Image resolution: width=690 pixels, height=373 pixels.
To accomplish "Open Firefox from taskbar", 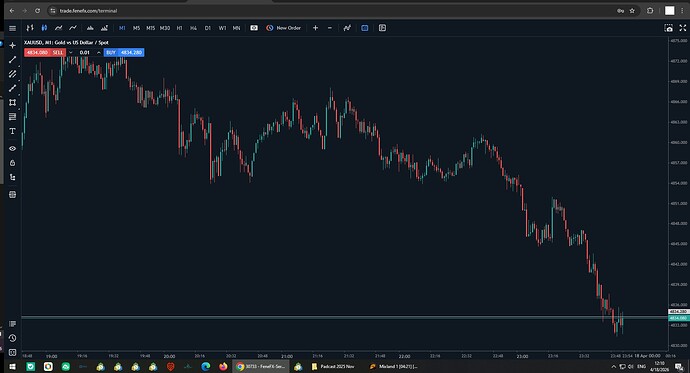I will pyautogui.click(x=223, y=366).
